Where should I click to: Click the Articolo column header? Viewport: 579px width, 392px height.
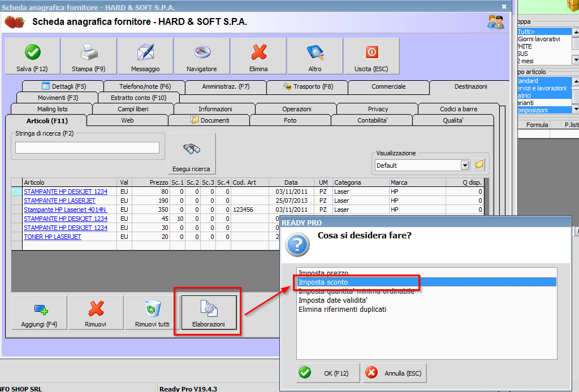pyautogui.click(x=70, y=182)
